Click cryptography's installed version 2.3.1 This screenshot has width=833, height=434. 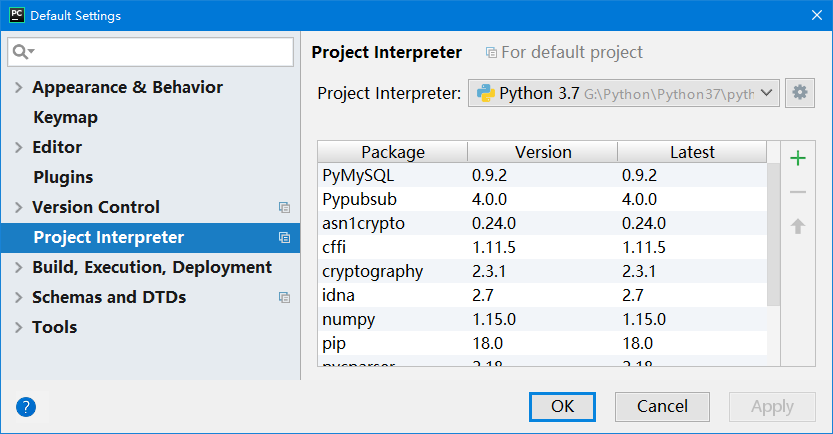489,271
